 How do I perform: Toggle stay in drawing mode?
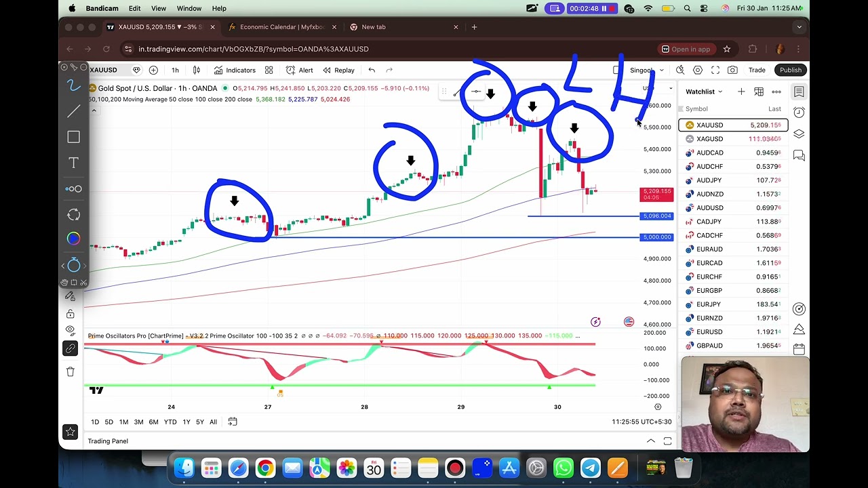71,296
